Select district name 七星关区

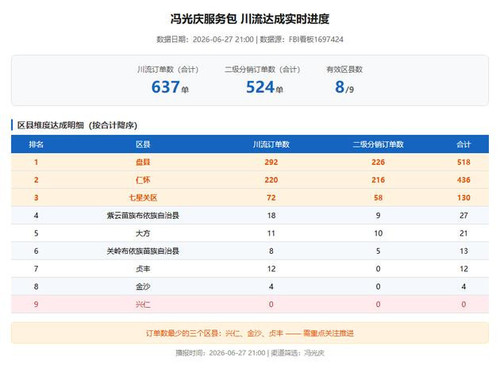click(143, 198)
